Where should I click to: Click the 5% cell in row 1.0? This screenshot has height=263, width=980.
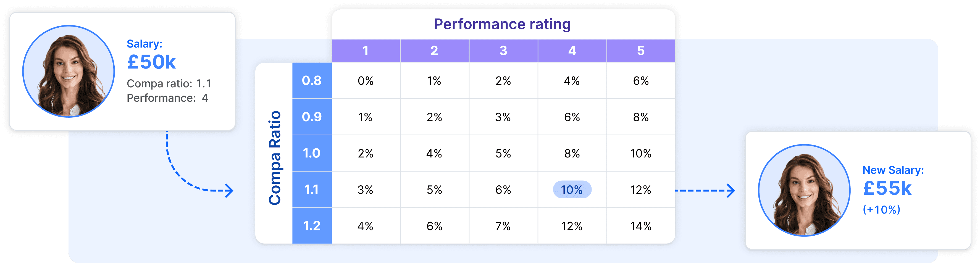click(x=503, y=153)
